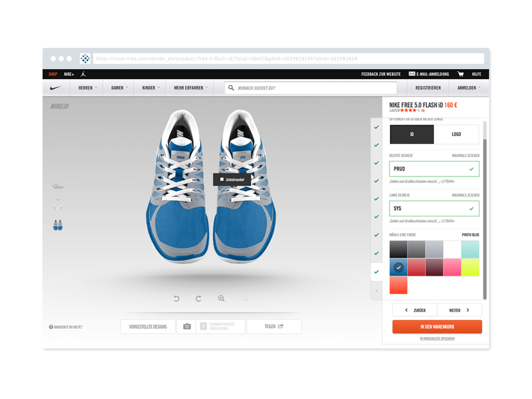Click the greyed-out zoom out icon
The height and width of the screenshot is (399, 532).
click(245, 298)
